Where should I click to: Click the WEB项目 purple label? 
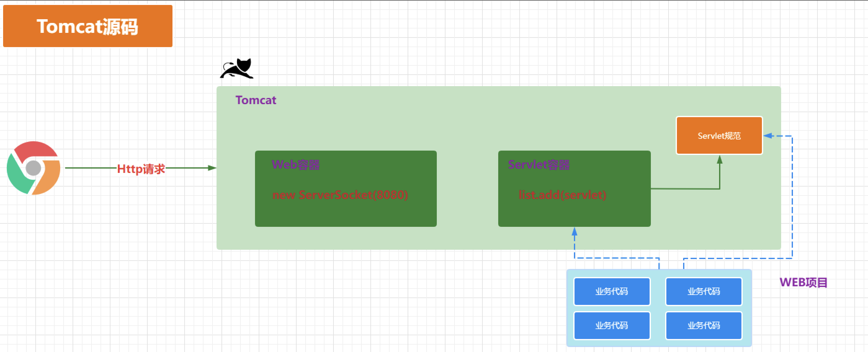pyautogui.click(x=803, y=282)
